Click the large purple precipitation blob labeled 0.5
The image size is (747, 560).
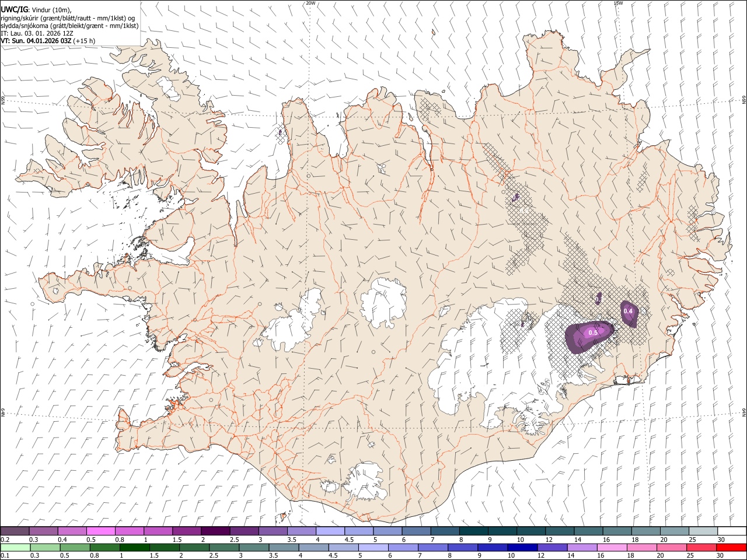589,337
